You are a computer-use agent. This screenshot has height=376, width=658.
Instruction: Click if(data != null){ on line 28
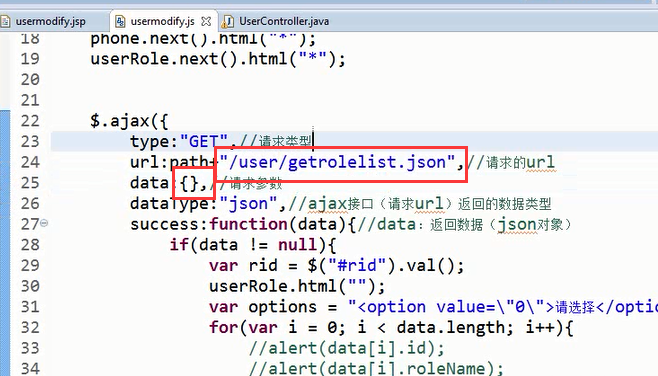pos(253,245)
